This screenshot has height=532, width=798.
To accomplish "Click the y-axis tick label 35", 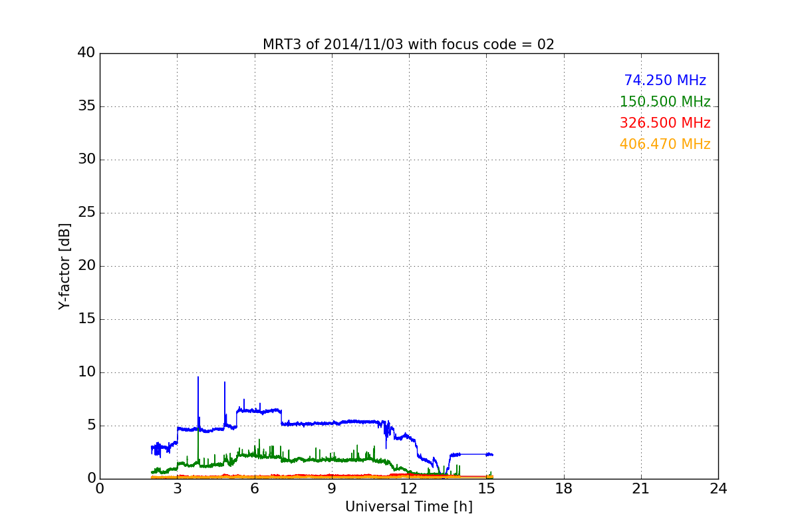I will (86, 106).
